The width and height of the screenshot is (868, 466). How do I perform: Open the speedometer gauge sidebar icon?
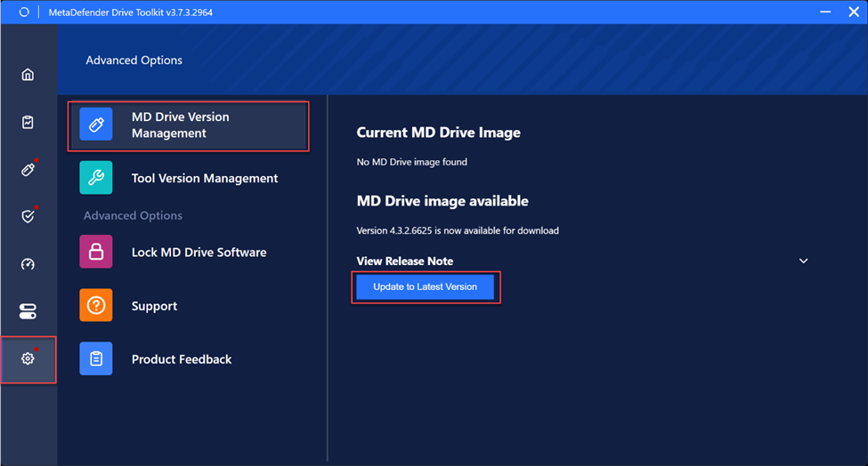click(28, 264)
